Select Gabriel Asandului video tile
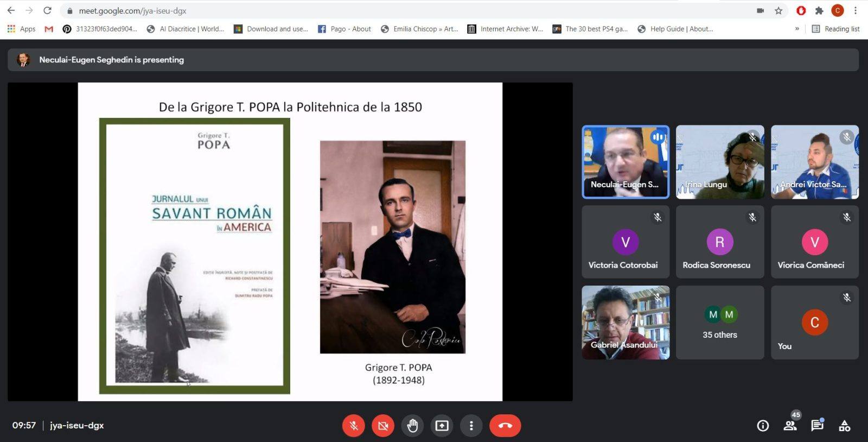868x442 pixels. click(626, 323)
